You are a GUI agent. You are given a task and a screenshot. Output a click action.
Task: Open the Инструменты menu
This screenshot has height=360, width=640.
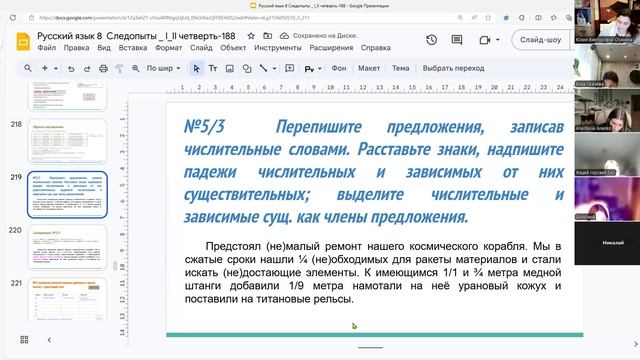point(278,48)
